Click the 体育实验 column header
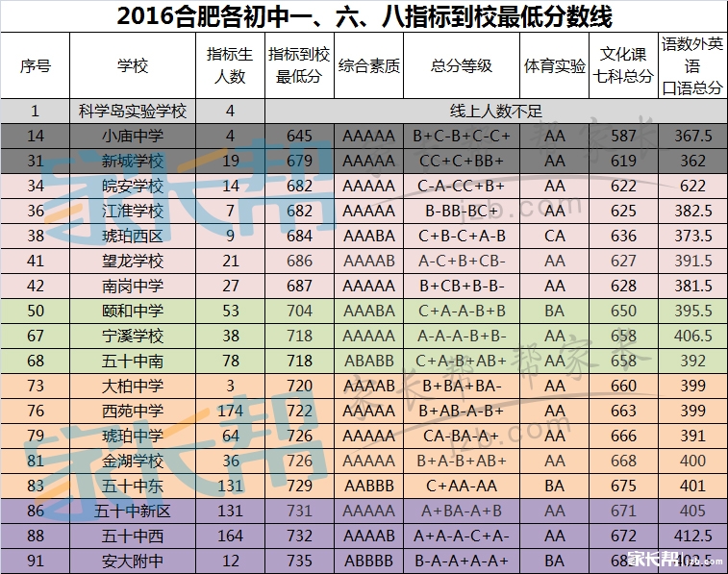This screenshot has width=728, height=574. point(555,66)
